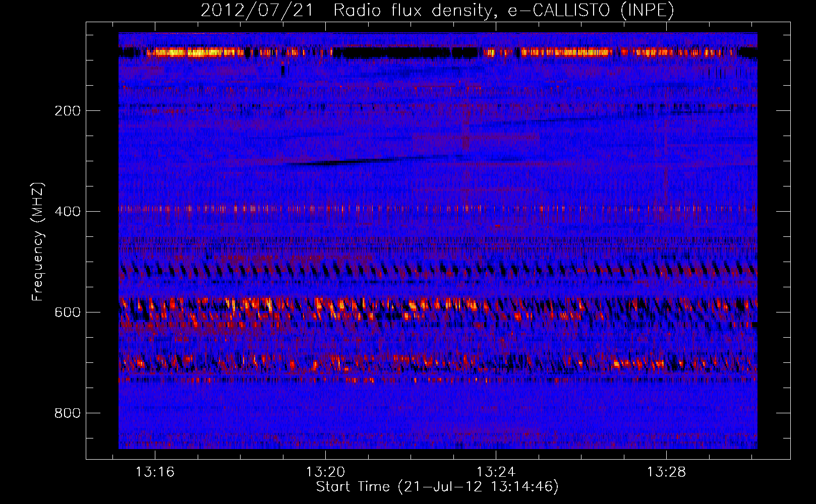Click the 13:16 time tick label

[155, 472]
